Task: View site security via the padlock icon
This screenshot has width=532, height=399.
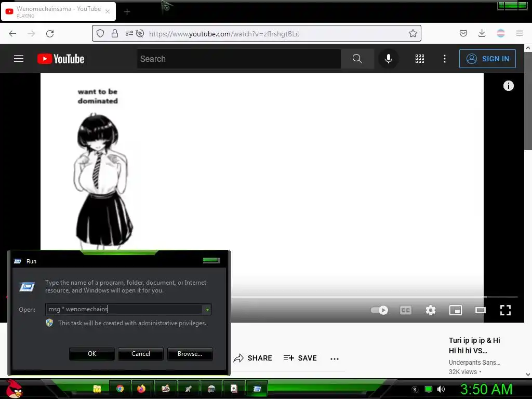Action: point(115,33)
